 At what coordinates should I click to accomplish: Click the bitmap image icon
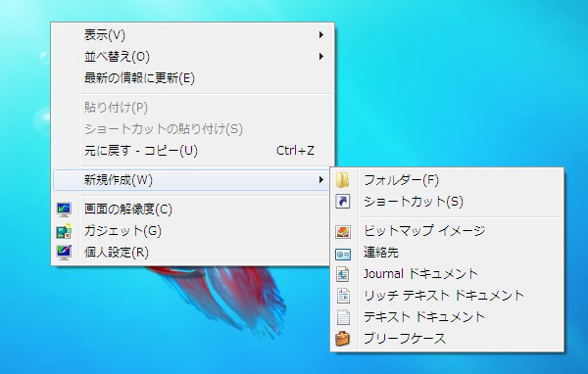pyautogui.click(x=343, y=232)
